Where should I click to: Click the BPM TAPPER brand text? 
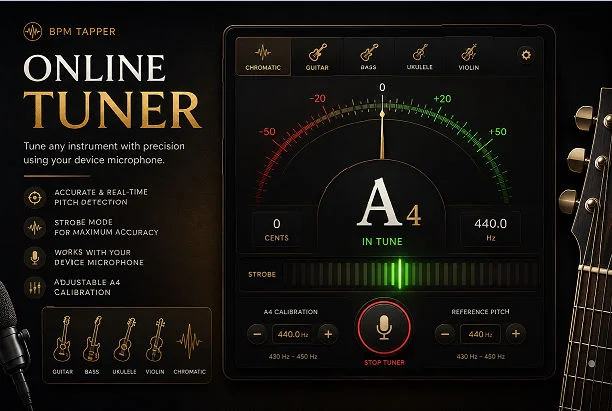(82, 32)
